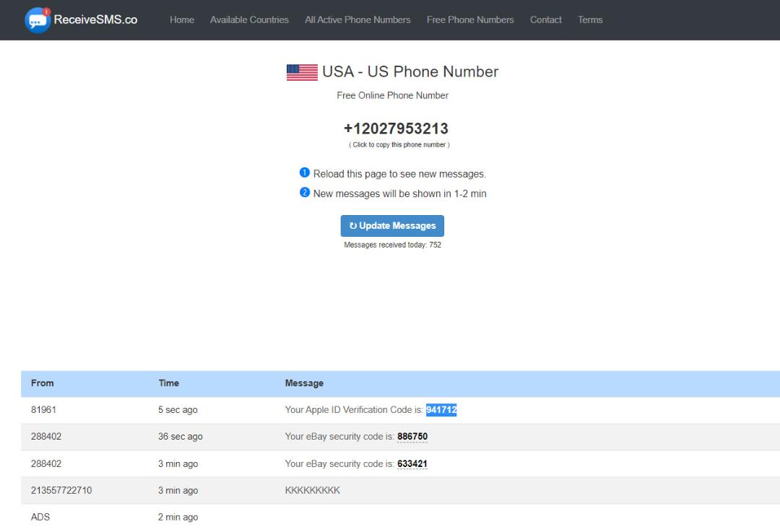Go to All Active Phone Numbers
Screen dimensions: 780x532
[x=357, y=20]
